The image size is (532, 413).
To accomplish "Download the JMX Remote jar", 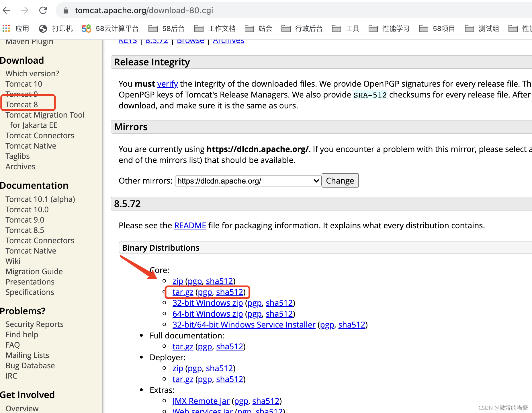I will point(201,401).
